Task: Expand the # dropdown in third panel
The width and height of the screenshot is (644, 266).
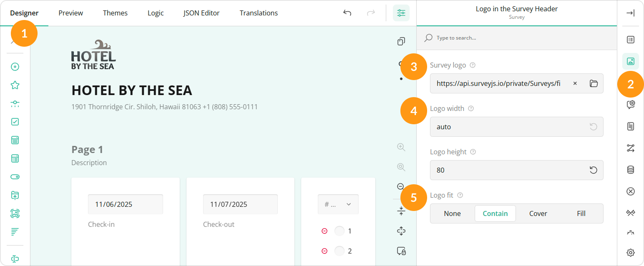Action: click(x=338, y=204)
